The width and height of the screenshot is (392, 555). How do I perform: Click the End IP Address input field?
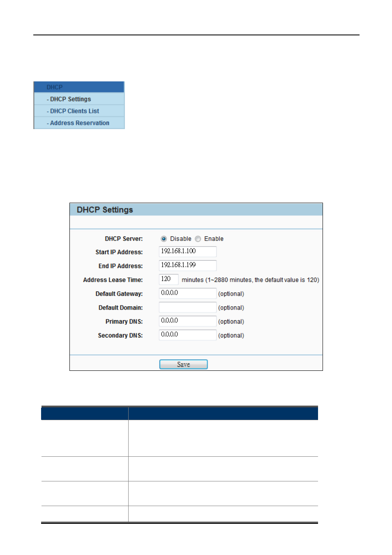(187, 266)
